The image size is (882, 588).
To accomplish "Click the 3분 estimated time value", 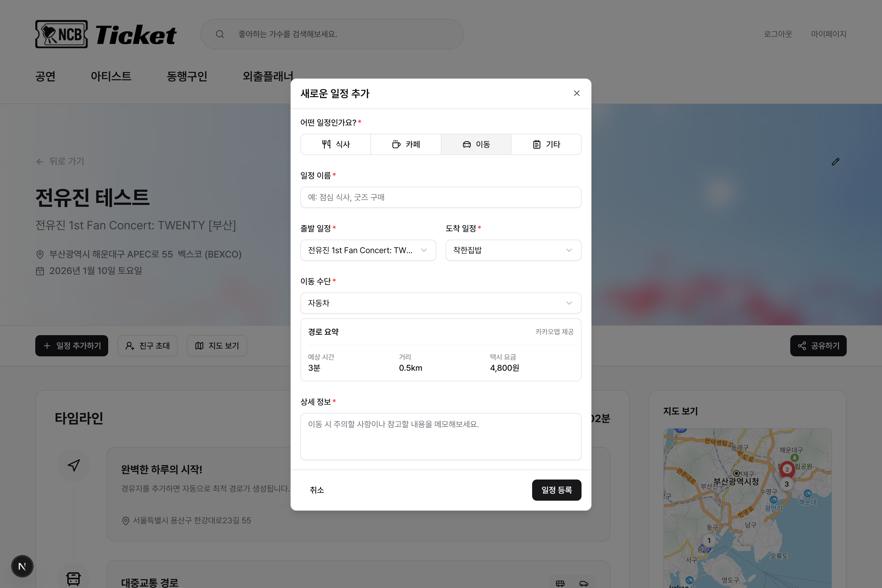I will click(x=314, y=368).
